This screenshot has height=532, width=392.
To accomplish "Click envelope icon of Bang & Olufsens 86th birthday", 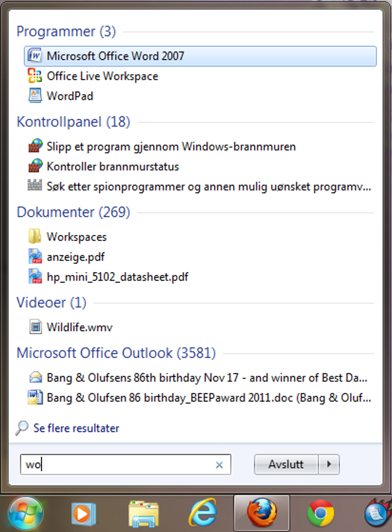I will pos(36,377).
